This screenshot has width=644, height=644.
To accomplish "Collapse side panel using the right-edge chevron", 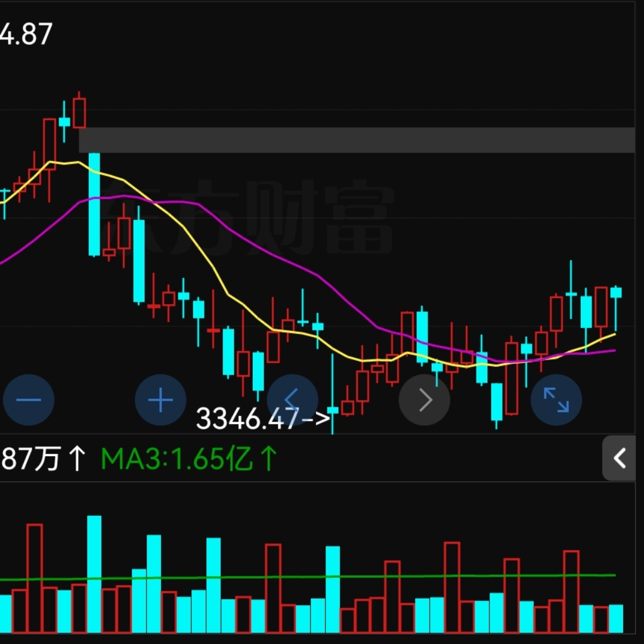I will click(621, 458).
